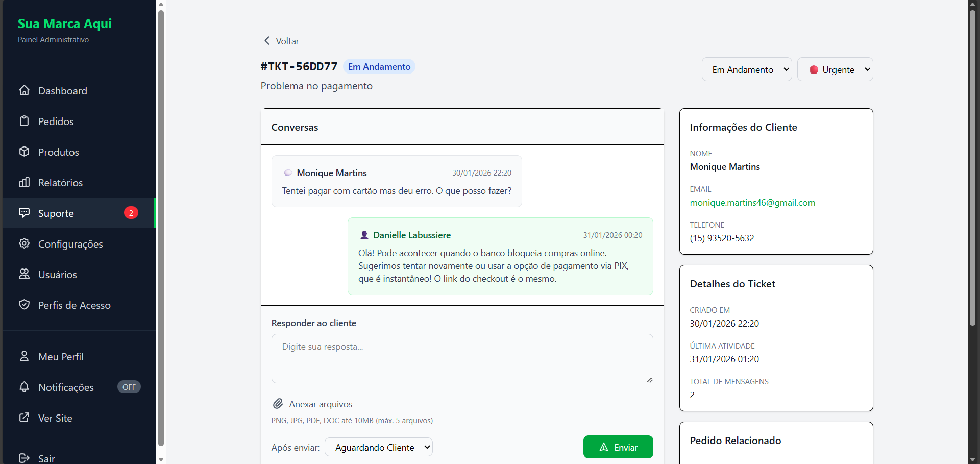The image size is (980, 464).
Task: Click the customer email address link
Action: click(752, 203)
